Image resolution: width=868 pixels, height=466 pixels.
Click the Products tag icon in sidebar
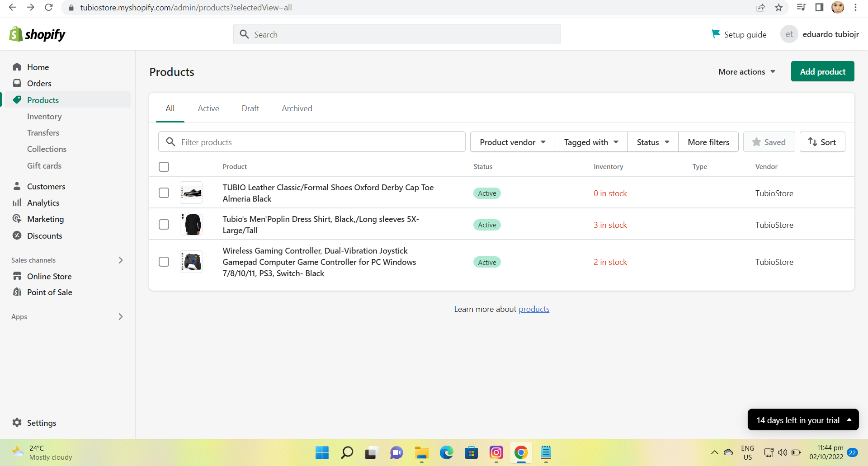click(x=17, y=100)
